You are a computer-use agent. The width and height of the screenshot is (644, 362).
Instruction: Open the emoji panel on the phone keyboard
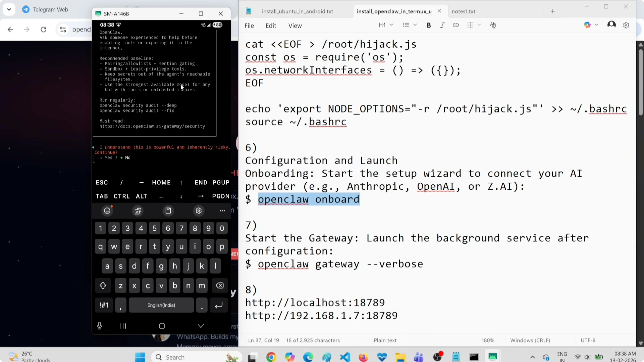[107, 211]
